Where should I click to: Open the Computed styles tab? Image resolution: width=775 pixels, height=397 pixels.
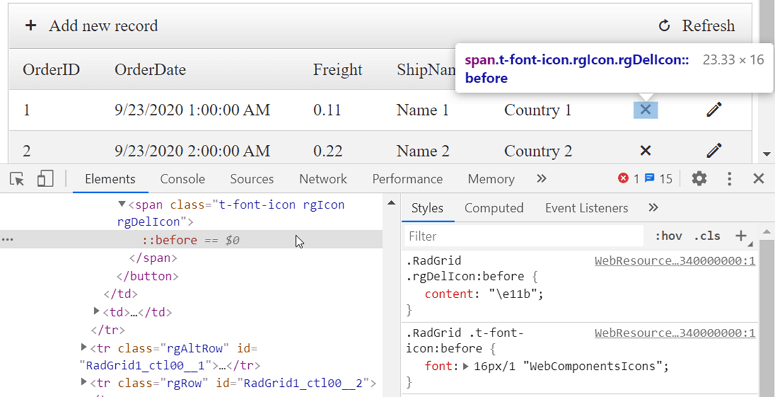click(x=494, y=208)
